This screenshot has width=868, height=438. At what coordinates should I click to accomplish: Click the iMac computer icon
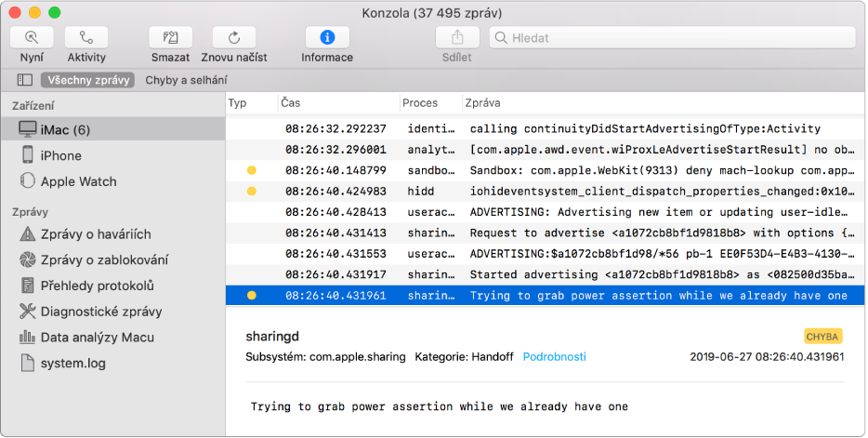point(28,129)
